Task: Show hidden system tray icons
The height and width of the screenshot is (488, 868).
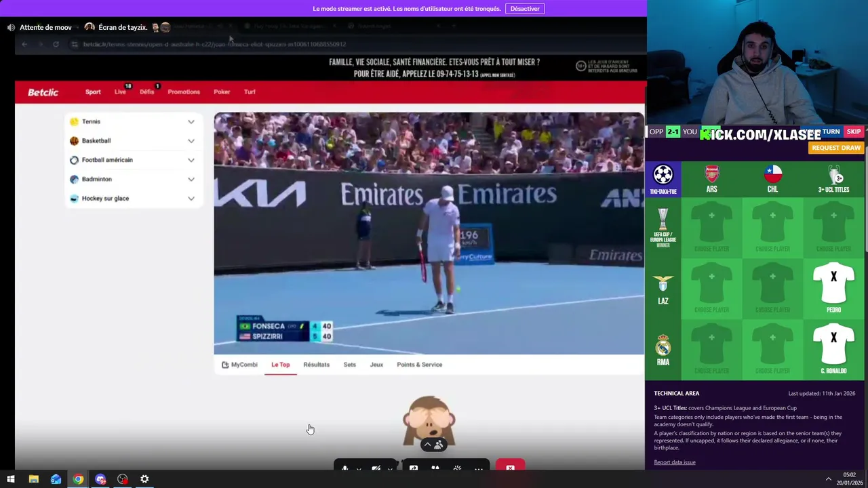Action: (x=828, y=479)
